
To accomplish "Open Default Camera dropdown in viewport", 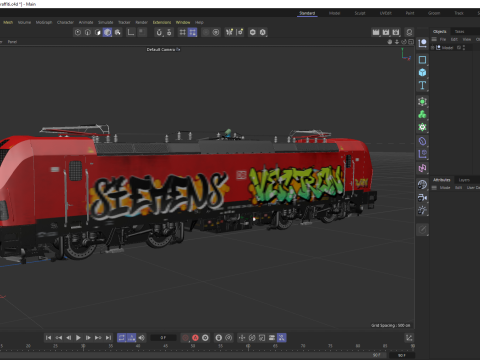I will click(x=163, y=49).
